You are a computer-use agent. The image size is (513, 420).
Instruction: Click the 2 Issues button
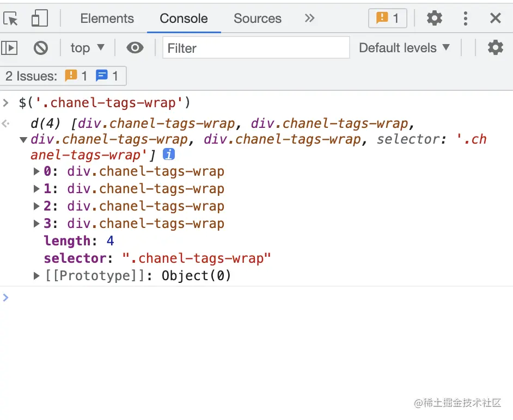click(x=63, y=76)
